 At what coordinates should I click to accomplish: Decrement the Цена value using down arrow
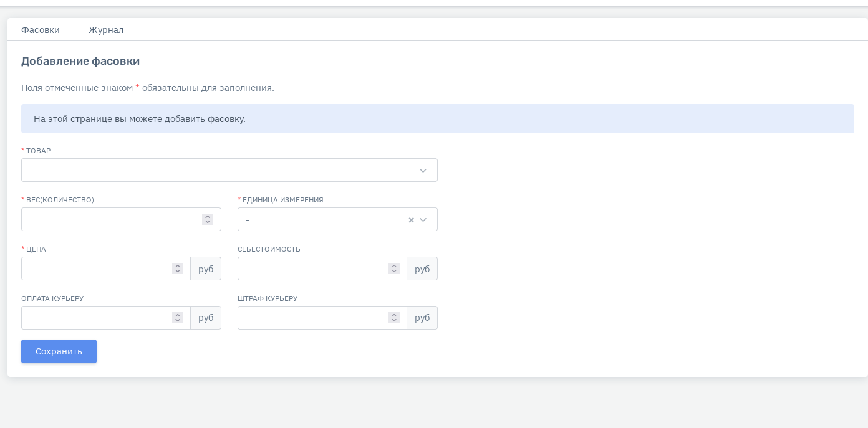pos(178,272)
